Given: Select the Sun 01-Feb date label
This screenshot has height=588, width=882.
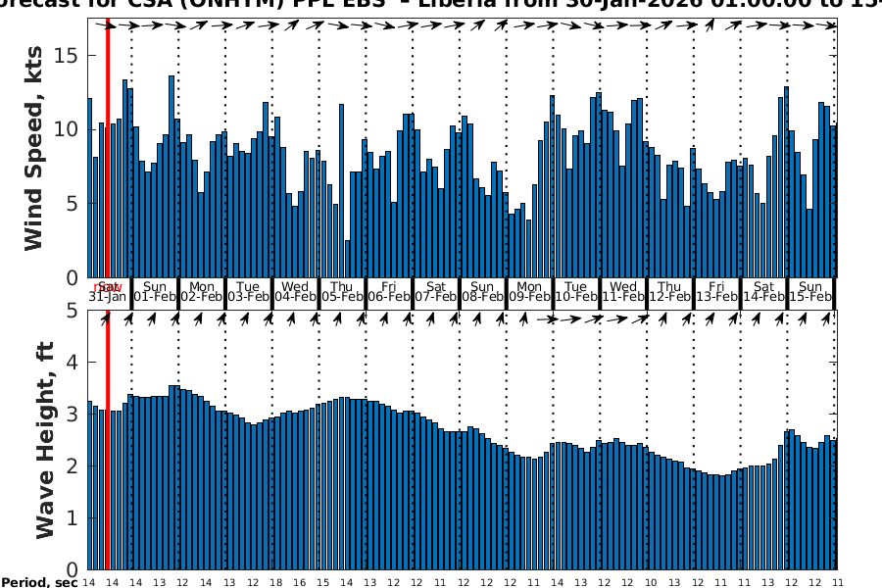Looking at the screenshot, I should 154,291.
